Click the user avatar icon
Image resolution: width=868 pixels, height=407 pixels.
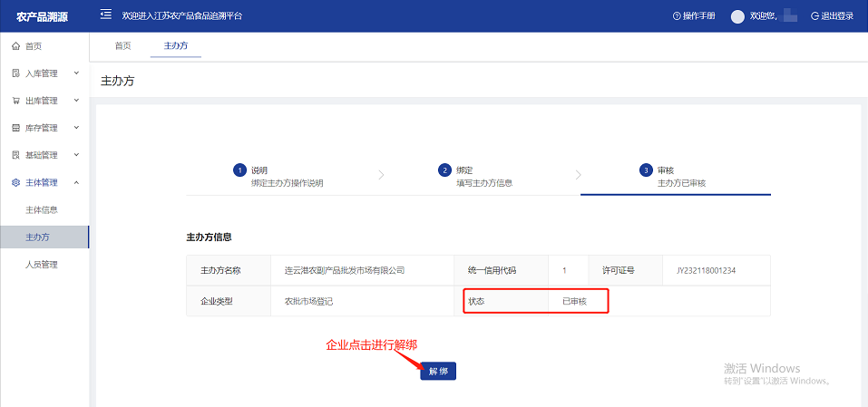737,16
